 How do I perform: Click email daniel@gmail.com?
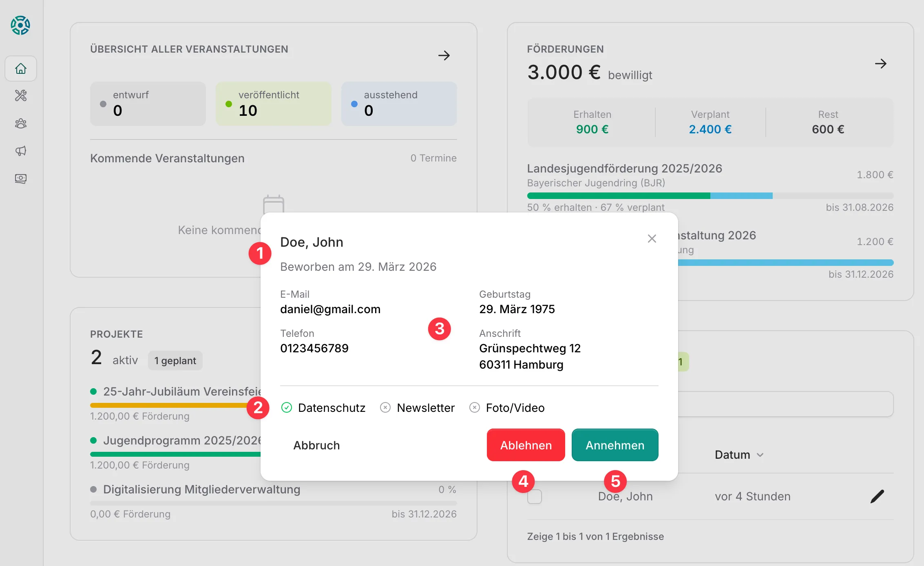(x=330, y=309)
